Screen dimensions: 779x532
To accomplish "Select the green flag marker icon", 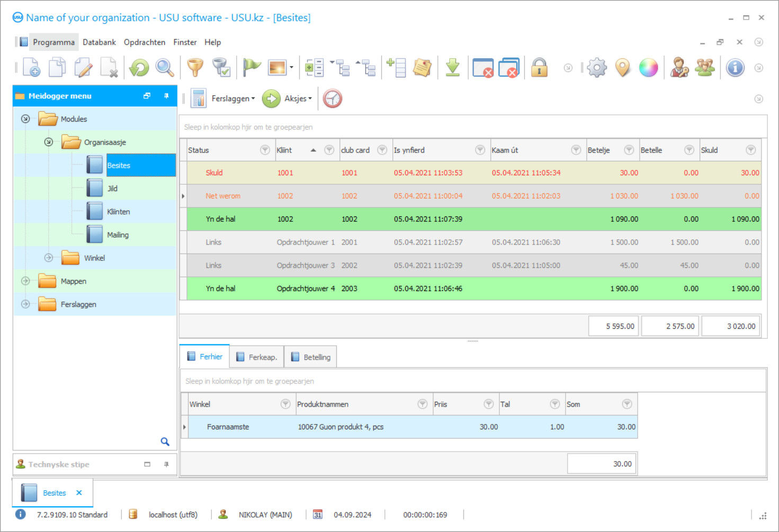I will 252,67.
